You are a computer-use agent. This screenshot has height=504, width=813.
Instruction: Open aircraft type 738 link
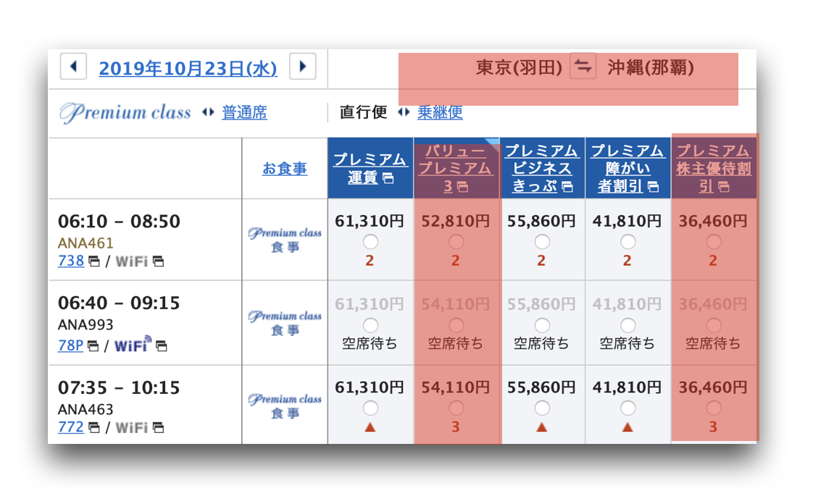pos(71,261)
